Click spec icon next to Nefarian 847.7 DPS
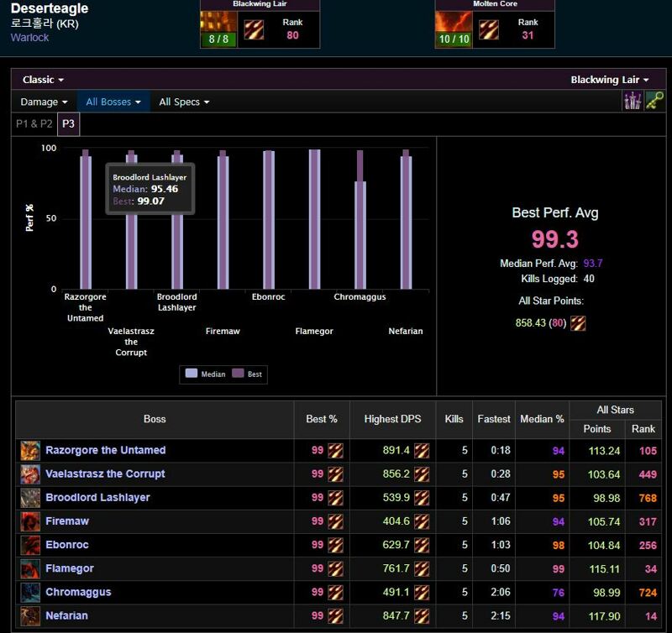 point(422,616)
